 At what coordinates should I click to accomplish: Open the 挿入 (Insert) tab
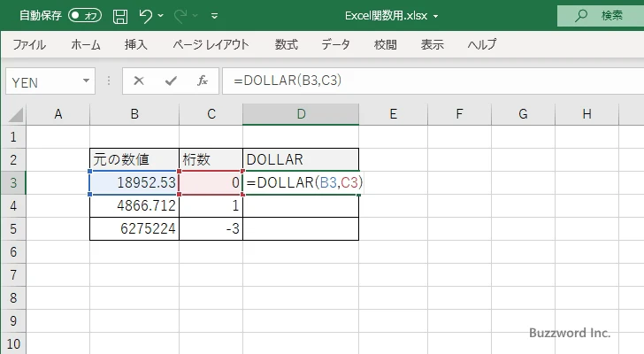tap(135, 44)
